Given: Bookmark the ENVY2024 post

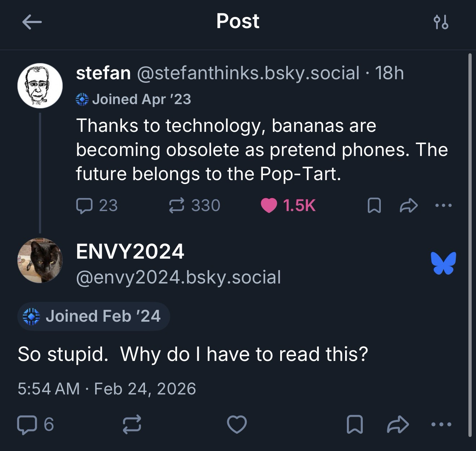Looking at the screenshot, I should [354, 424].
